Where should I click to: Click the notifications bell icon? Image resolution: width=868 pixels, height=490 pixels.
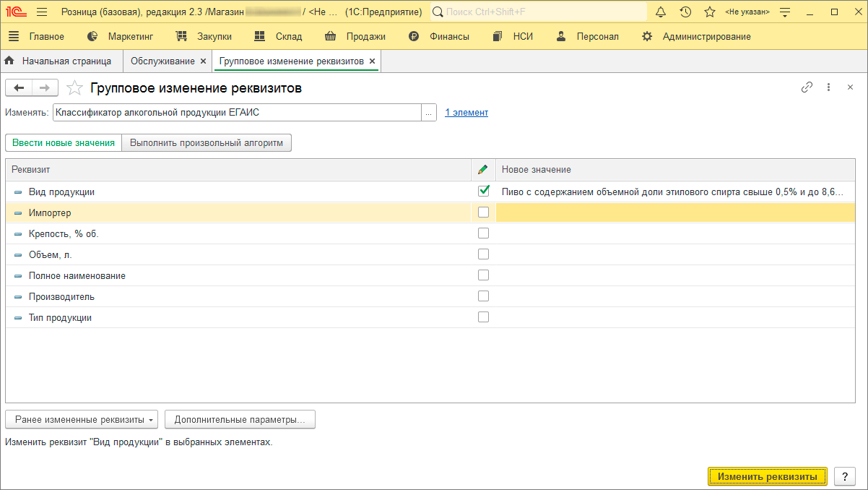[661, 12]
